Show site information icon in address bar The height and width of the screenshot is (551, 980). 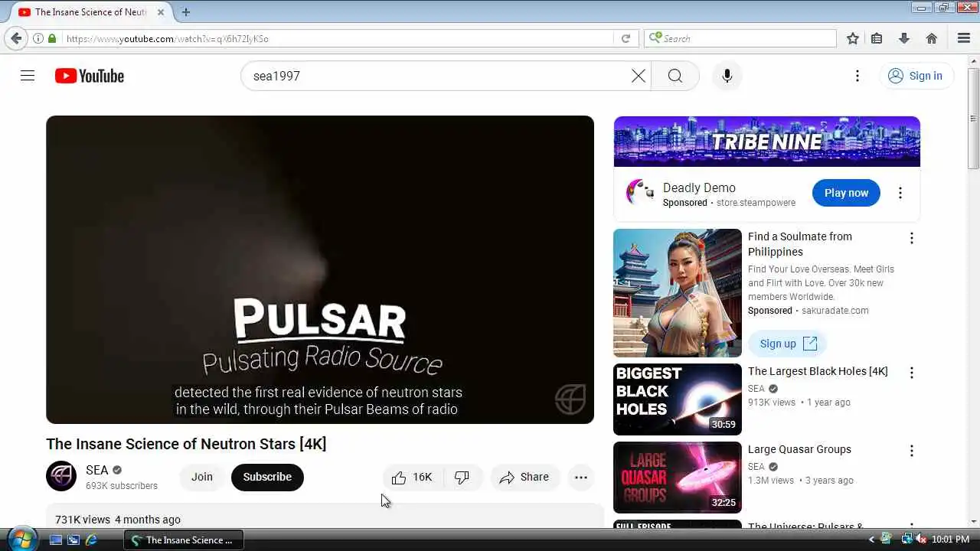[x=38, y=38]
